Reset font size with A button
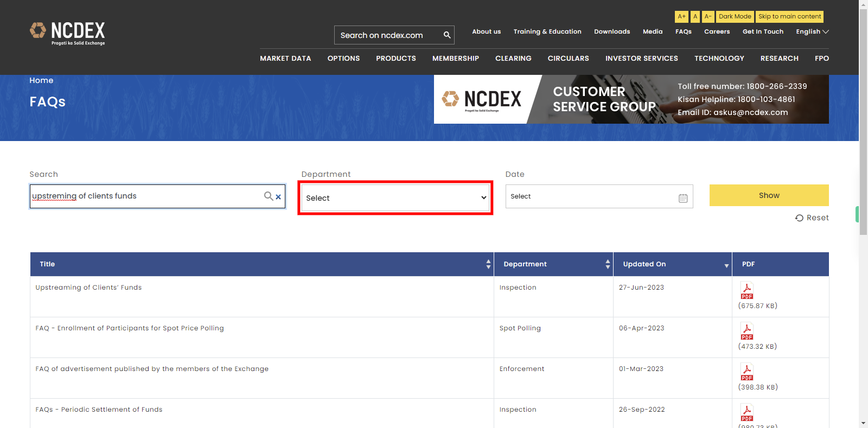Viewport: 868px width, 428px height. 695,17
